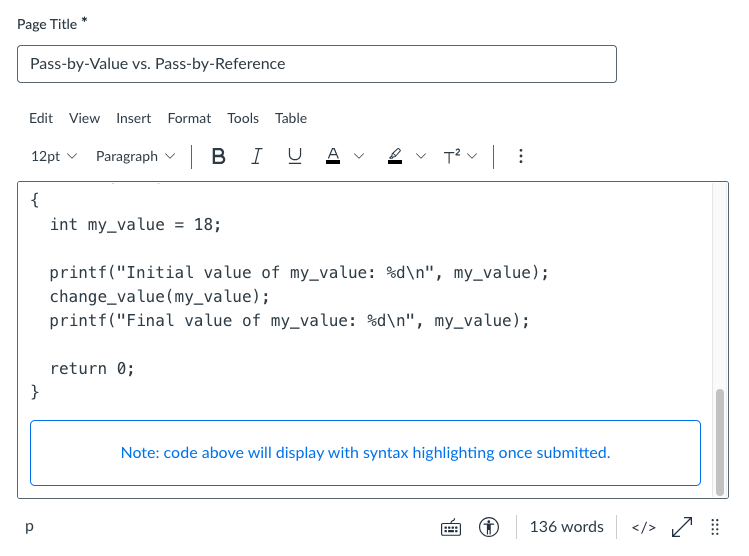Open the Tools menu
The image size is (749, 556).
coord(243,118)
